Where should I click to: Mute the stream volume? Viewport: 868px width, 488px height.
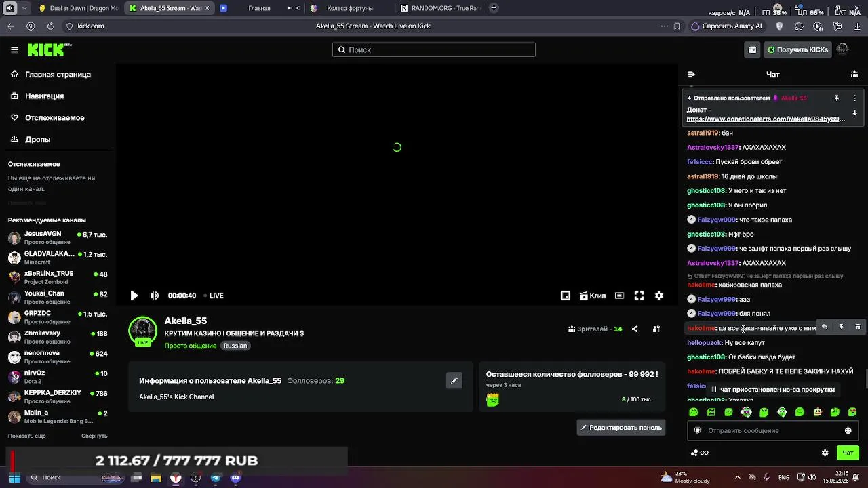(x=155, y=296)
